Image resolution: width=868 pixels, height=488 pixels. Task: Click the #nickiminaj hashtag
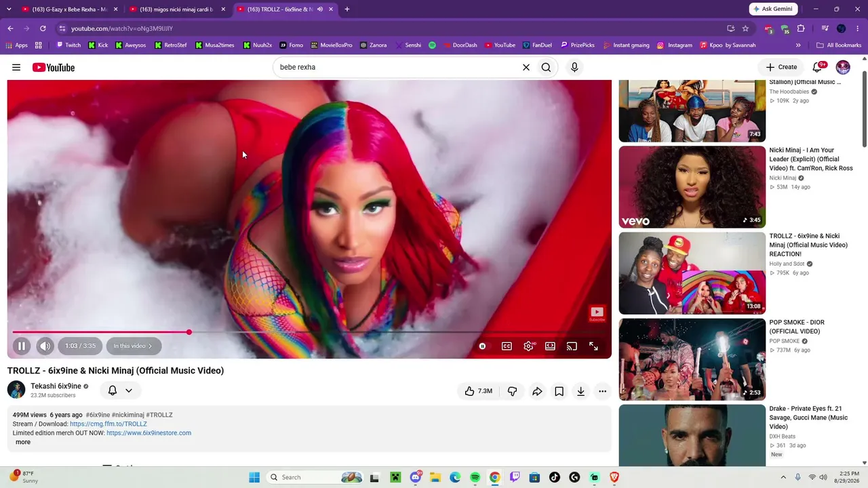[127, 415]
